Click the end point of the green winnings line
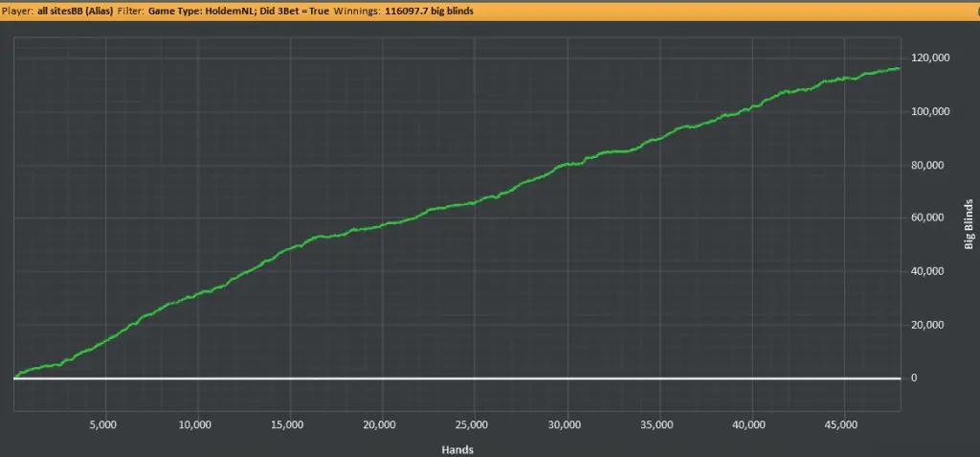The height and width of the screenshot is (457, 980). pyautogui.click(x=899, y=69)
